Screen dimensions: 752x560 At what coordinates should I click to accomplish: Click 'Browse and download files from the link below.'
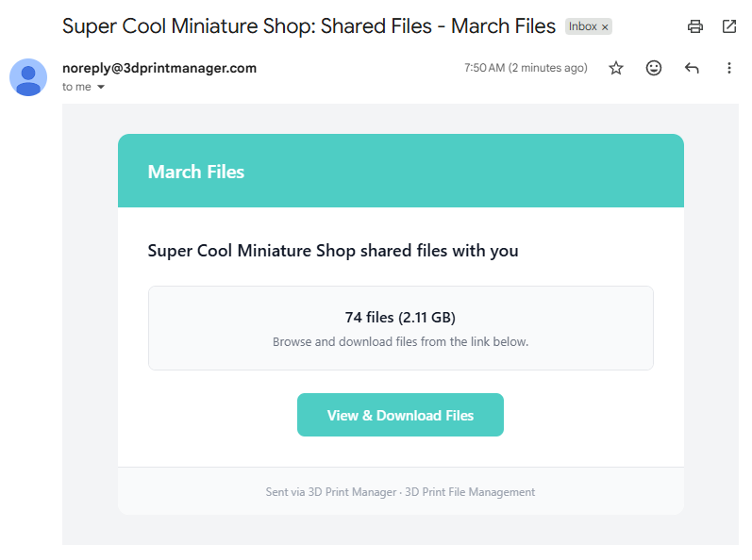400,341
